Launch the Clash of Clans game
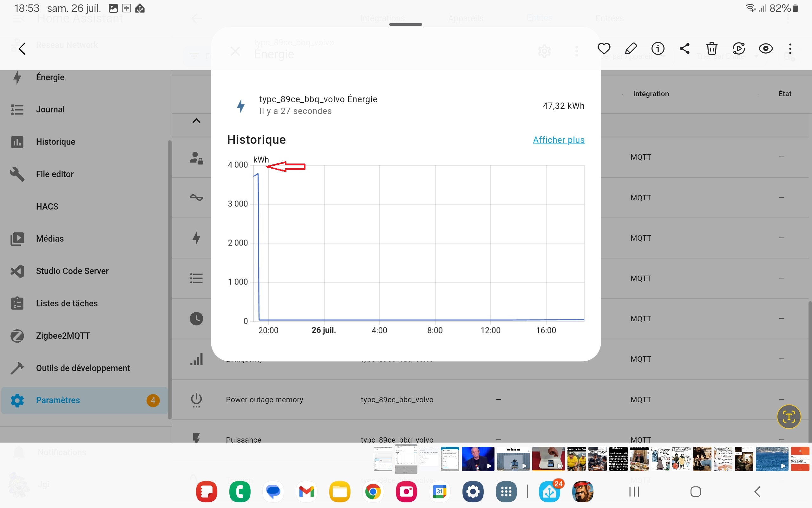 click(x=583, y=491)
